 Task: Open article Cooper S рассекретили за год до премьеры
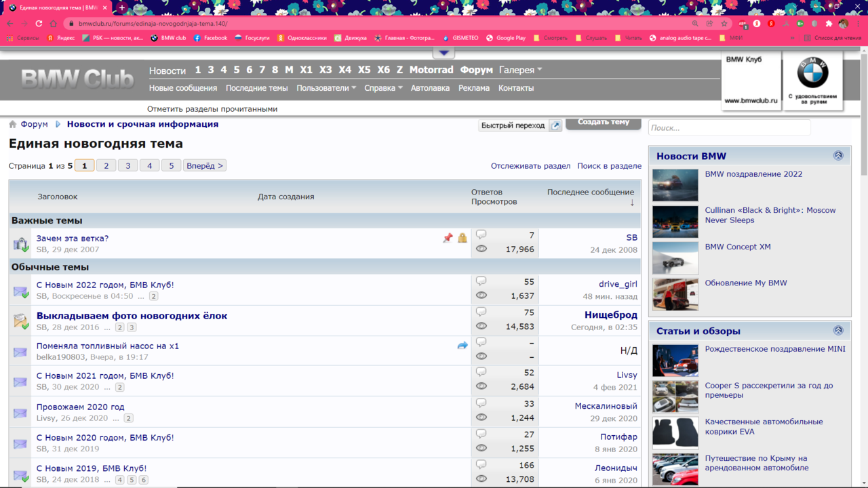tap(768, 390)
